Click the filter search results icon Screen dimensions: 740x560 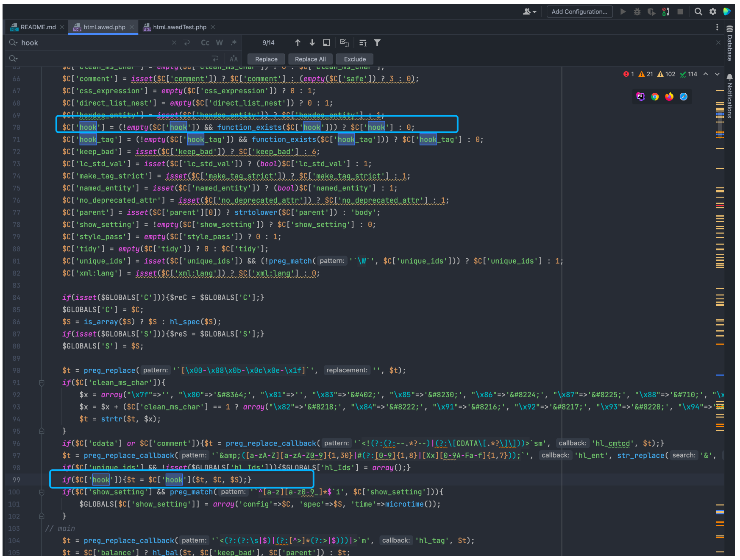(377, 43)
